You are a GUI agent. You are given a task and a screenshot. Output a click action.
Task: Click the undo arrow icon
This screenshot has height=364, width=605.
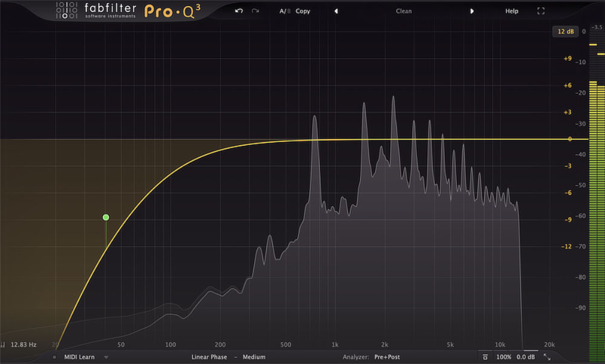click(239, 11)
